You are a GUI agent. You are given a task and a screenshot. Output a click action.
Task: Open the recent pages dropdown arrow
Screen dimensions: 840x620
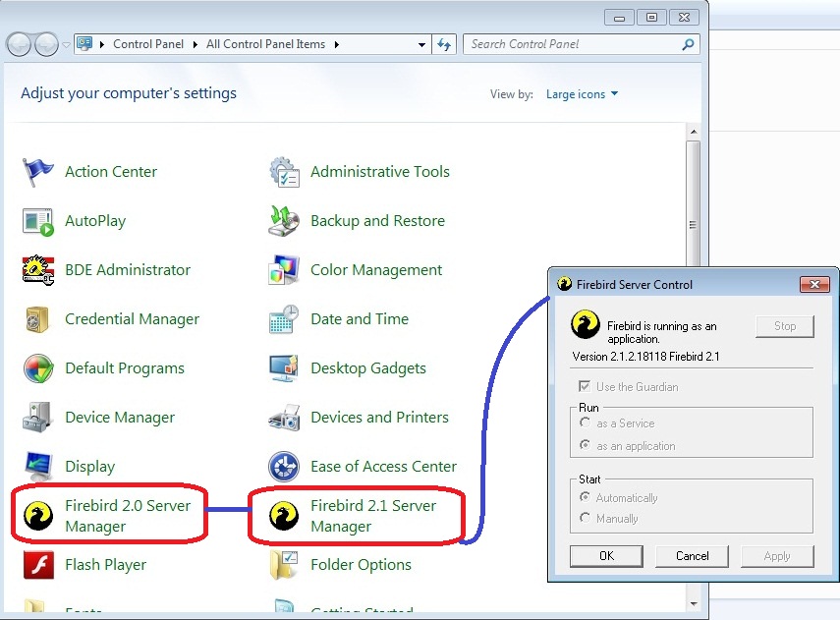click(66, 45)
